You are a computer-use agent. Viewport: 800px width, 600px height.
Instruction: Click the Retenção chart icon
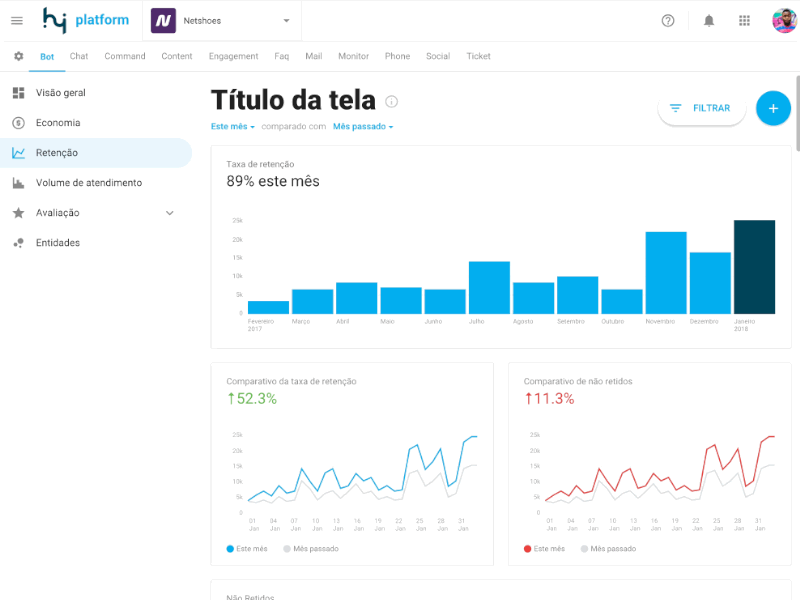(16, 152)
